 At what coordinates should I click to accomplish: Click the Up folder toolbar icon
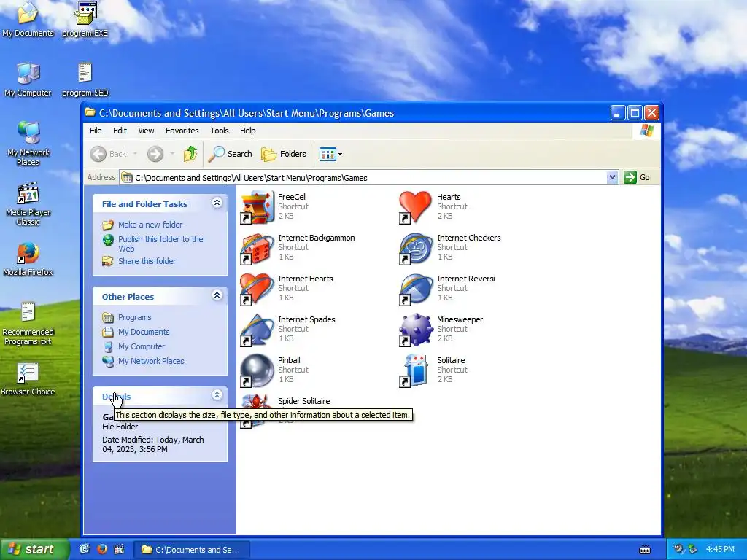[x=190, y=154]
